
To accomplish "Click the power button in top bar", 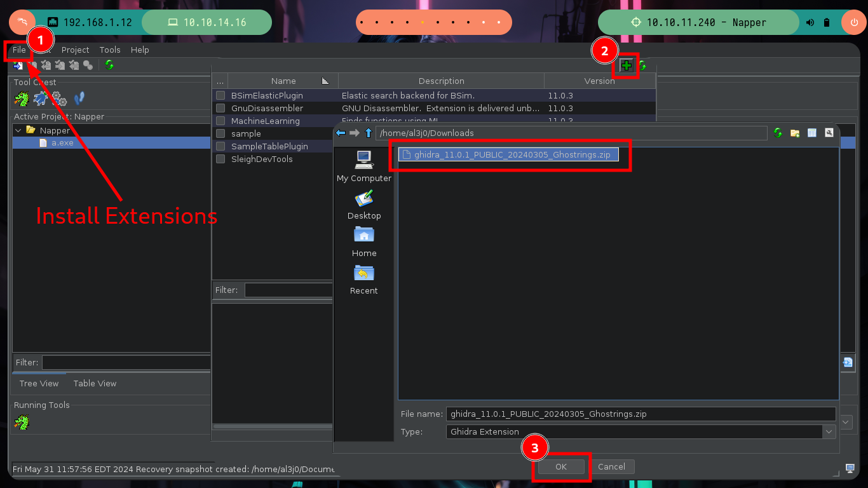I will point(853,22).
